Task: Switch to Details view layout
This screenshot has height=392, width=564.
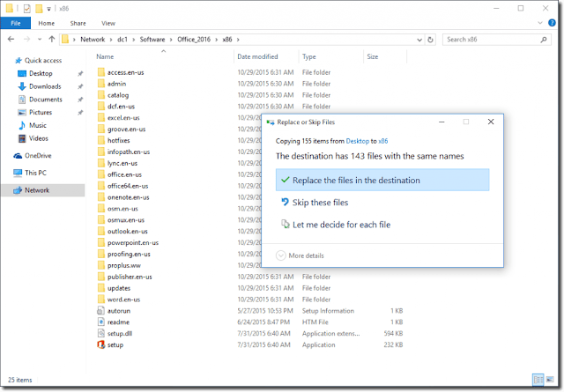Action: (x=538, y=380)
